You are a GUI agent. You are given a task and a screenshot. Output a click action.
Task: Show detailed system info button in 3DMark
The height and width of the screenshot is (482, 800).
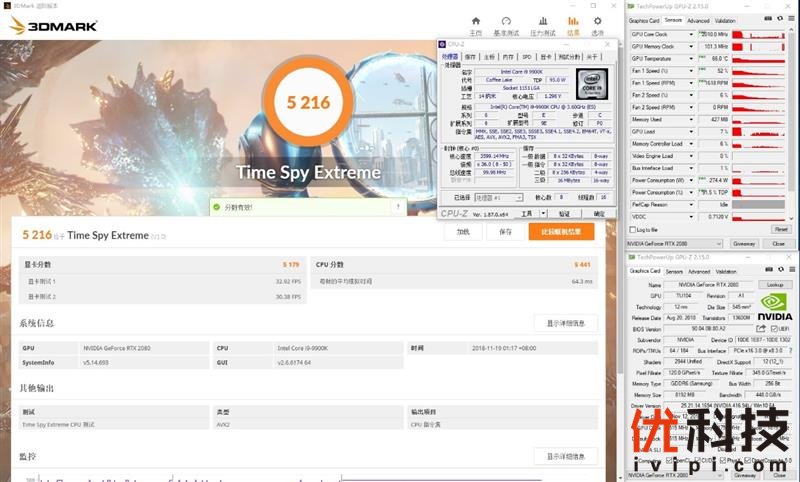click(x=566, y=323)
